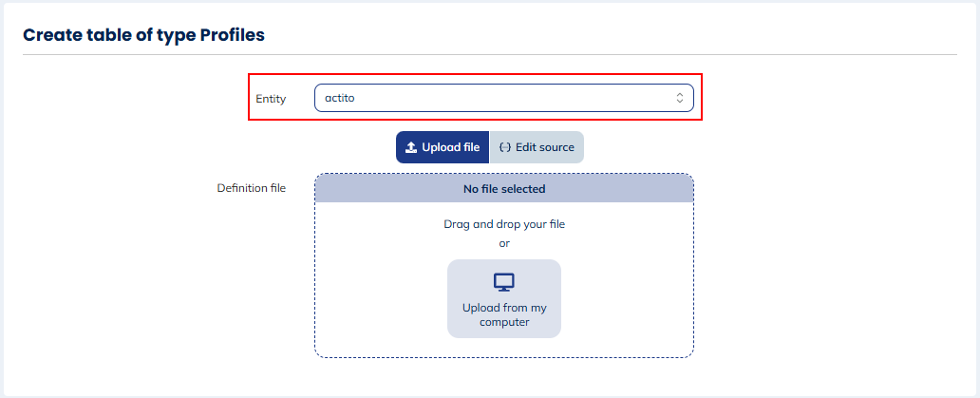
Task: Select the 'actito' value text in Entity selector
Action: (x=339, y=98)
